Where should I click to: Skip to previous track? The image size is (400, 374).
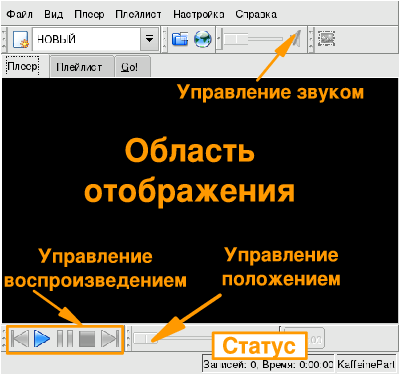20,339
